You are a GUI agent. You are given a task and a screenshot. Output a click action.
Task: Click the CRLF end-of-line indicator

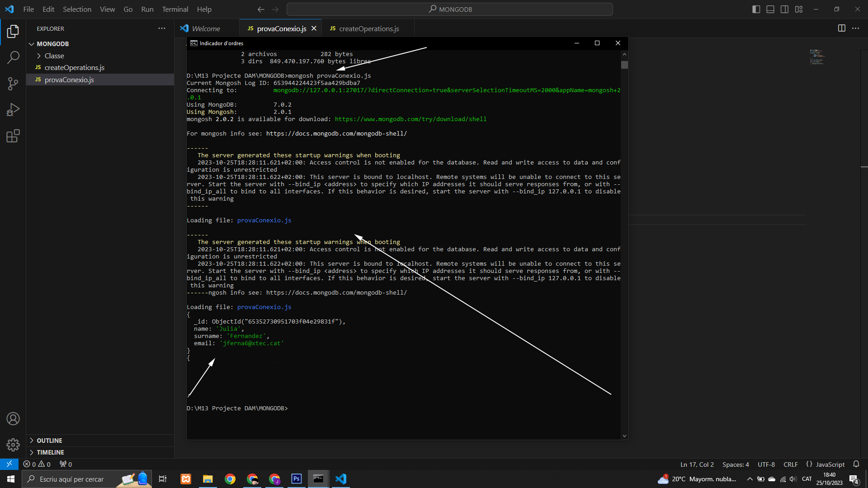coord(790,464)
